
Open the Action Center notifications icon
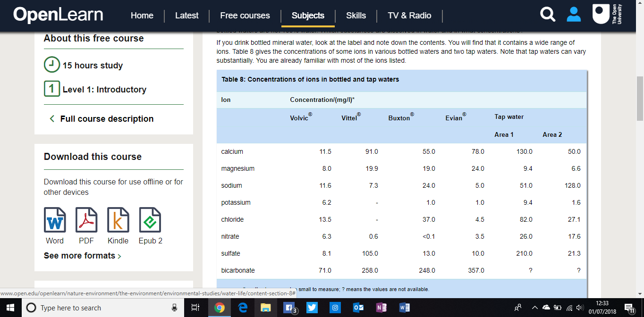630,308
